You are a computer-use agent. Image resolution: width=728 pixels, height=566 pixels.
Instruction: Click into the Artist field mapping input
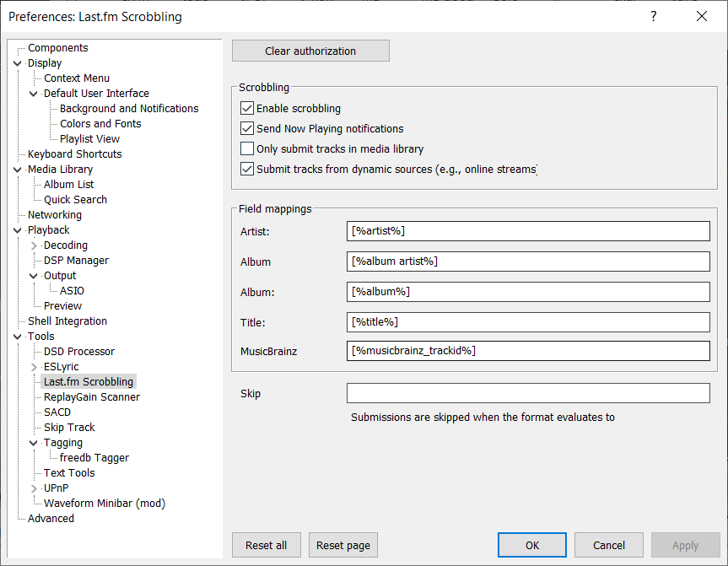pos(528,231)
